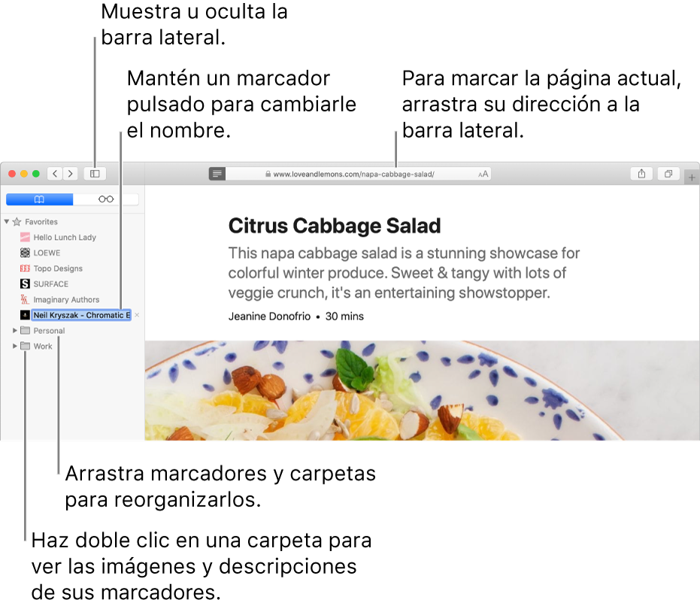This screenshot has height=606, width=700.
Task: Click the Work folder icon
Action: pos(25,346)
